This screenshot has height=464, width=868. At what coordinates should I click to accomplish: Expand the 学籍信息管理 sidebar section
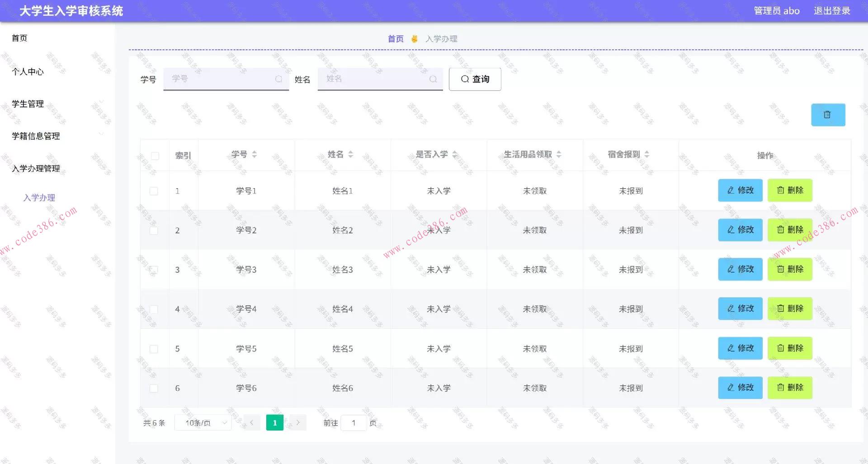36,136
